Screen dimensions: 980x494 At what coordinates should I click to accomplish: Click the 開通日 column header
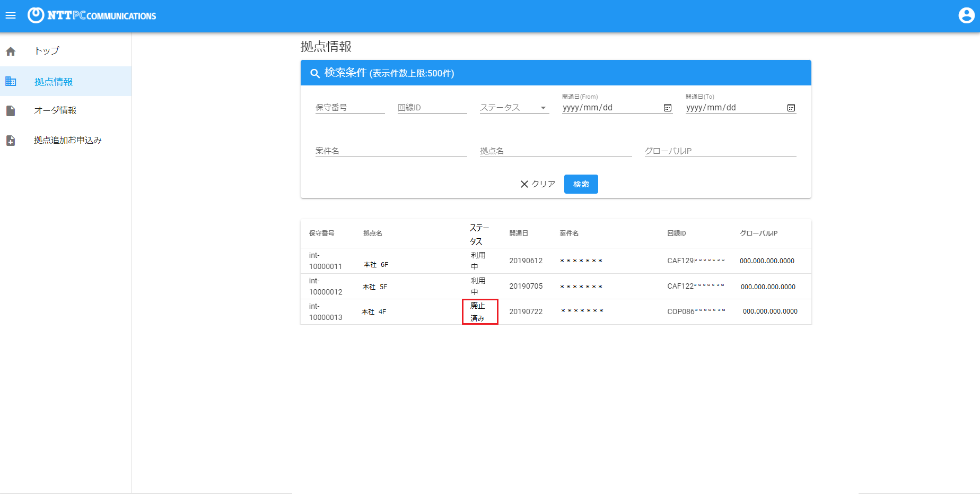(x=519, y=233)
